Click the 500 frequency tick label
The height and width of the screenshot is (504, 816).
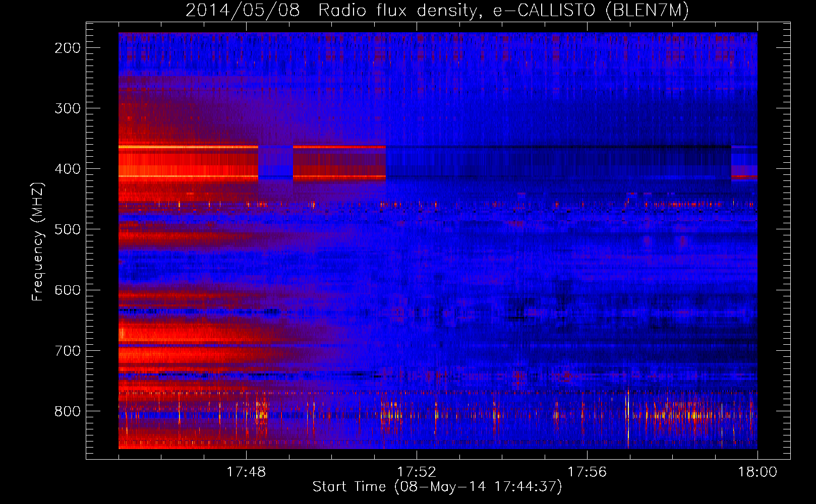click(68, 229)
